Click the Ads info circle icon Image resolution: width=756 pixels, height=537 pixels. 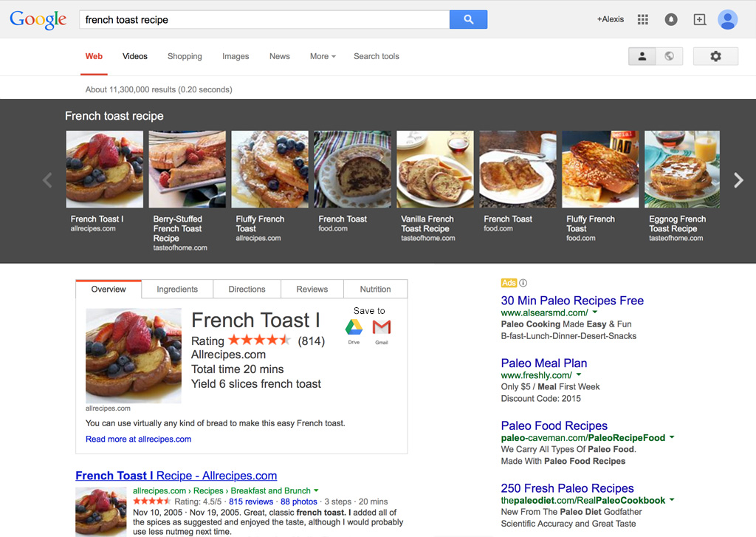pos(523,283)
